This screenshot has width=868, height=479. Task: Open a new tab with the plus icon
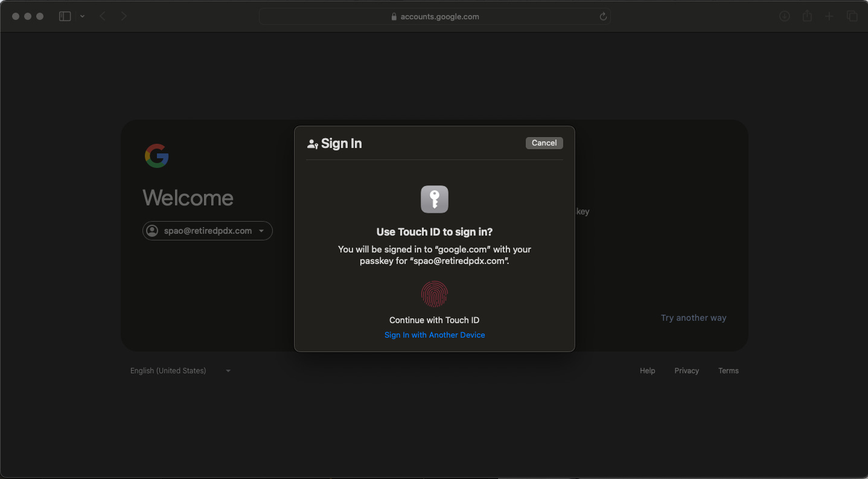(x=829, y=16)
